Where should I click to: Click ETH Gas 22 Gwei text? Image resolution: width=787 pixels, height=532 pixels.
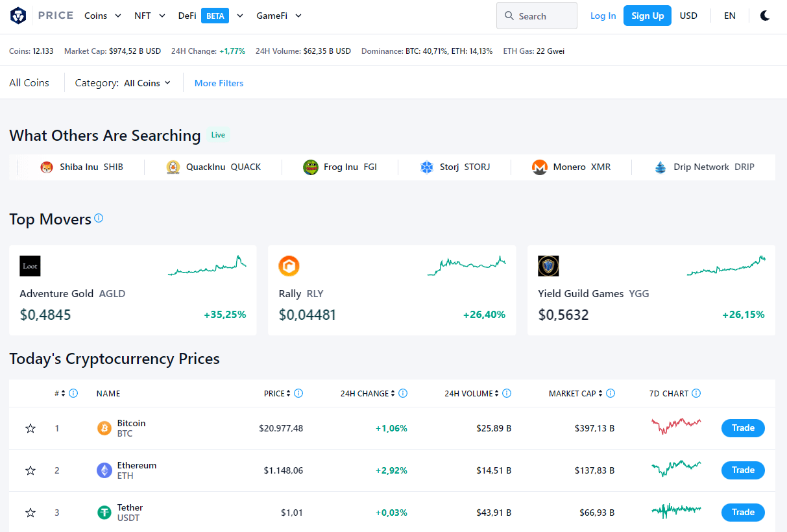point(534,51)
